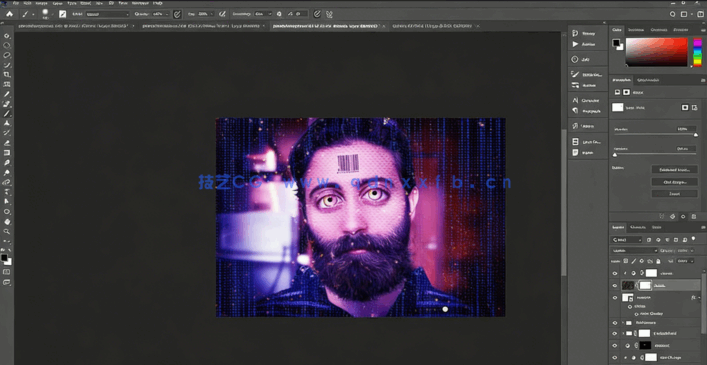707x365 pixels.
Task: Click the Invert button in Properties
Action: click(675, 194)
